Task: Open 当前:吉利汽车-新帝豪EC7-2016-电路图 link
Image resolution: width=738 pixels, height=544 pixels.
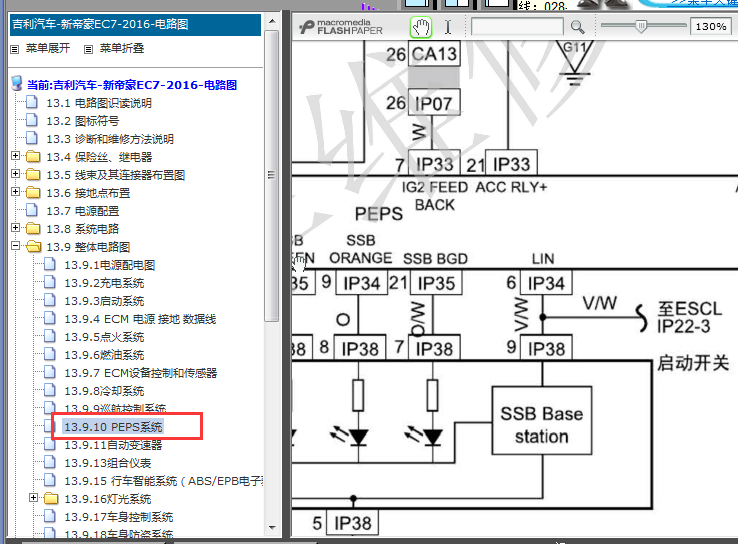Action: click(132, 85)
